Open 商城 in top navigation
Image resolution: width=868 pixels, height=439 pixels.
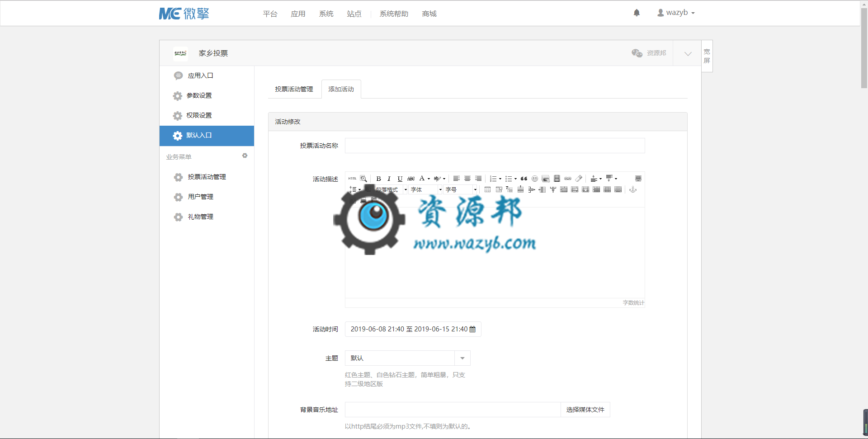click(x=429, y=14)
